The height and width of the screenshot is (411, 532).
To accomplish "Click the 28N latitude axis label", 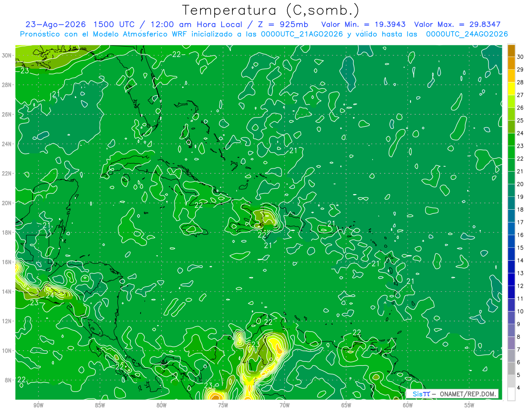I will pyautogui.click(x=7, y=85).
